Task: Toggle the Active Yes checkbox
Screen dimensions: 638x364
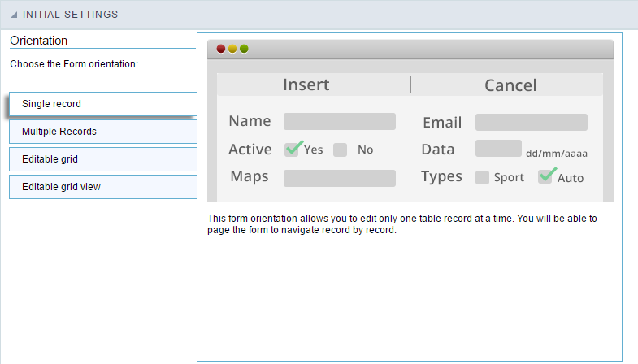Action: click(292, 149)
